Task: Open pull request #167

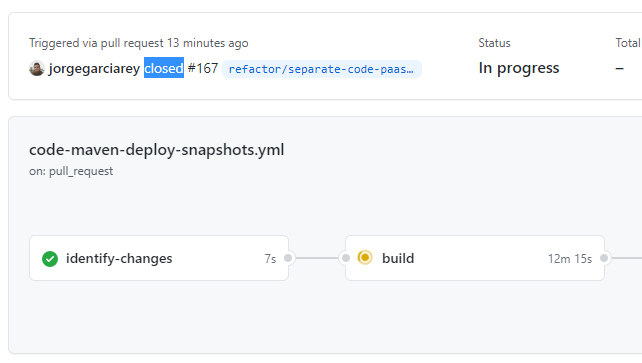Action: [x=203, y=68]
